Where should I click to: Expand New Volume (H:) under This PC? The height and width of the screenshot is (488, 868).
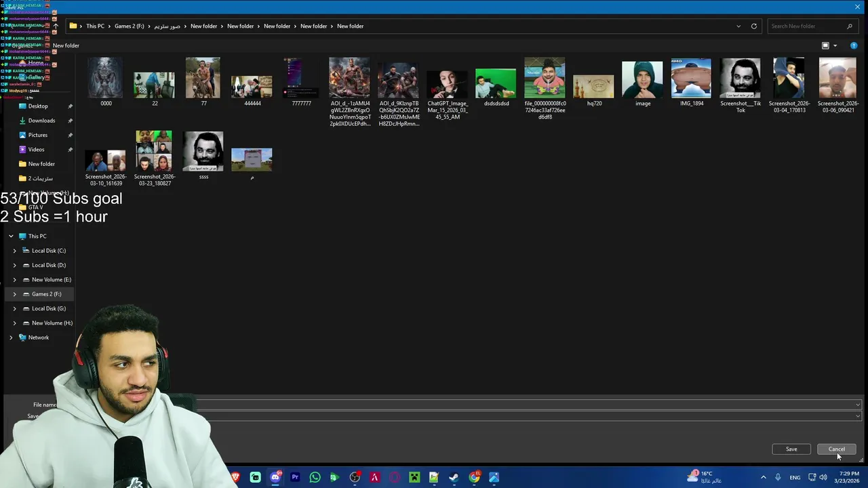click(14, 323)
